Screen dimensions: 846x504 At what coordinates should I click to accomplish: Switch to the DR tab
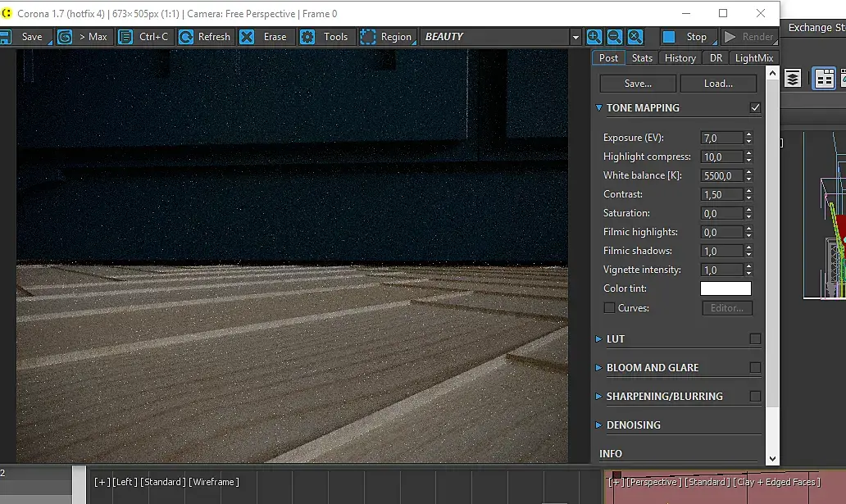(716, 57)
